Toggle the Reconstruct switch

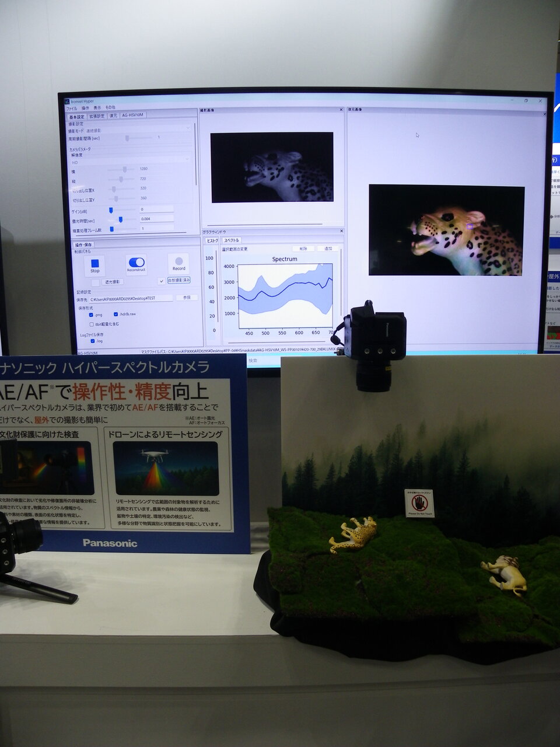click(136, 263)
